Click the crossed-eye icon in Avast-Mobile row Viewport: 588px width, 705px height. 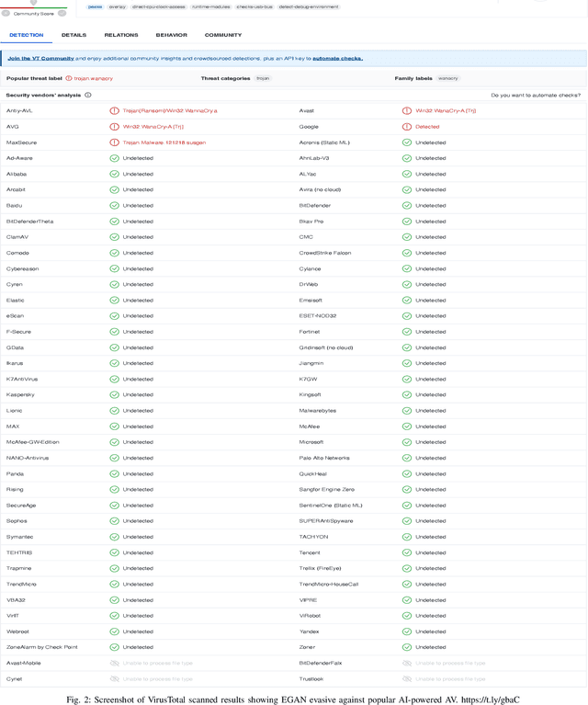tap(115, 663)
